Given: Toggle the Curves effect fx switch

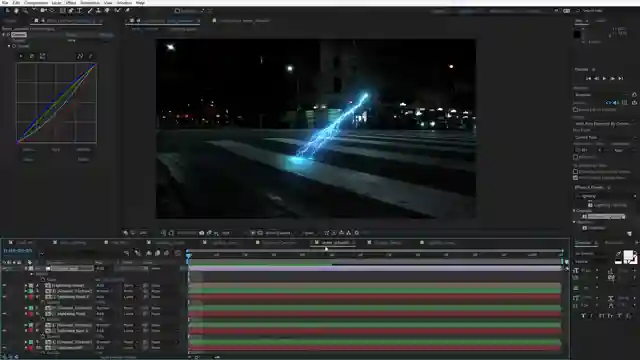Looking at the screenshot, I should tap(9, 35).
